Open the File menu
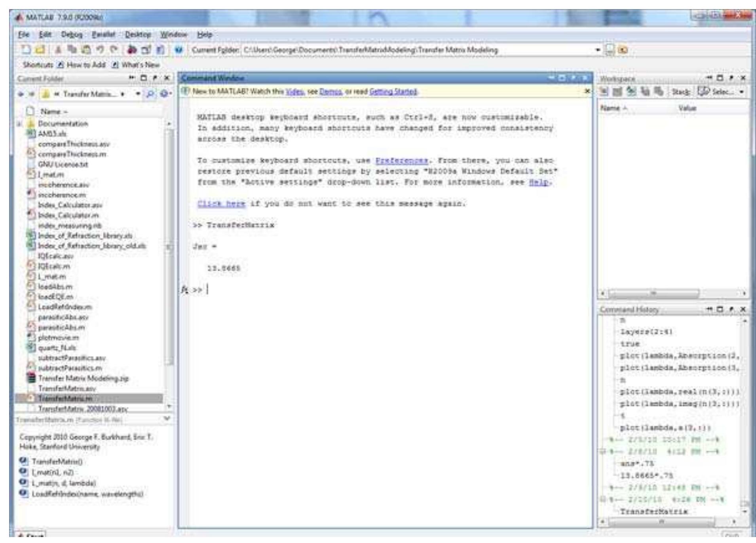 [24, 34]
